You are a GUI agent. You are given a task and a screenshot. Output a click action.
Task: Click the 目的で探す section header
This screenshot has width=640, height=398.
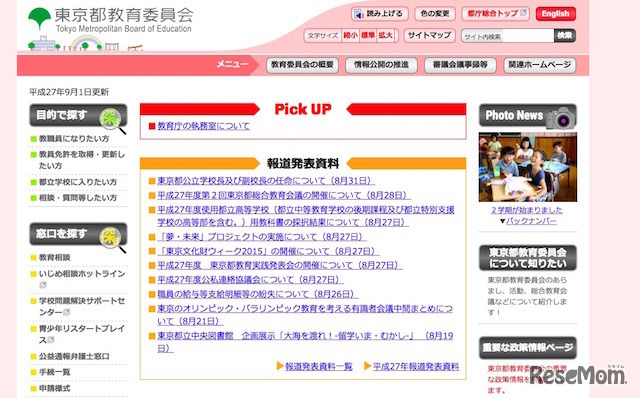78,116
